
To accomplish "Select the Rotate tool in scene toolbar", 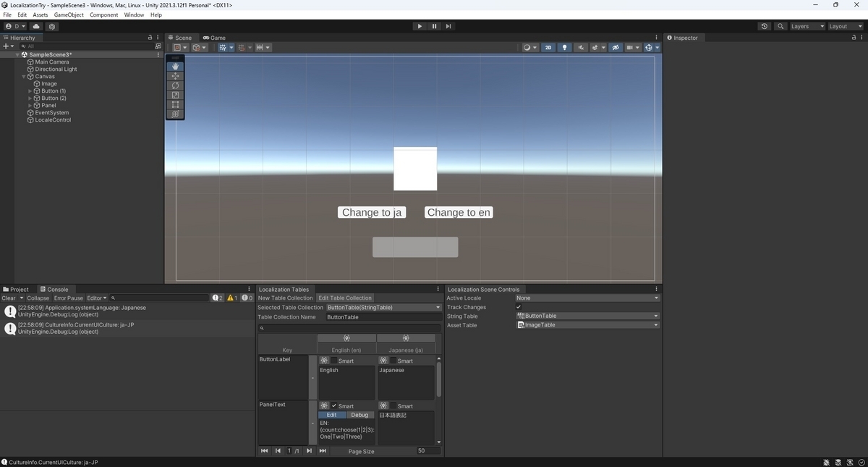I will pyautogui.click(x=175, y=85).
